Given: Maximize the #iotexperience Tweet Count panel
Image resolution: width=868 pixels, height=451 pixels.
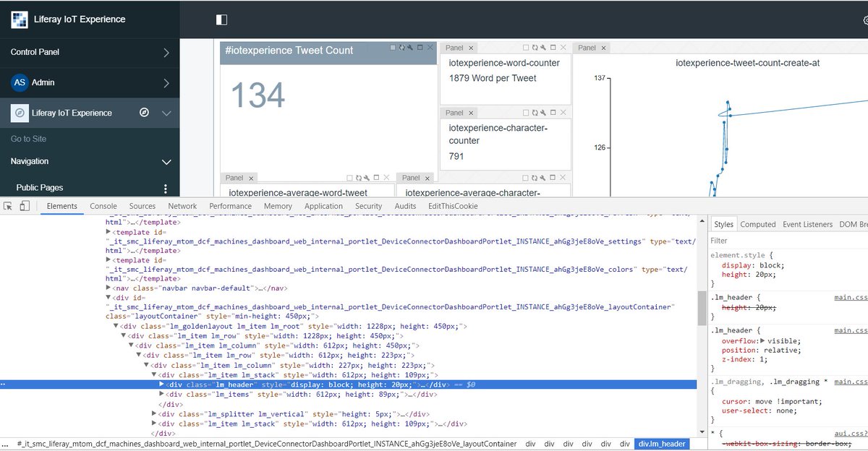Looking at the screenshot, I should (420, 48).
